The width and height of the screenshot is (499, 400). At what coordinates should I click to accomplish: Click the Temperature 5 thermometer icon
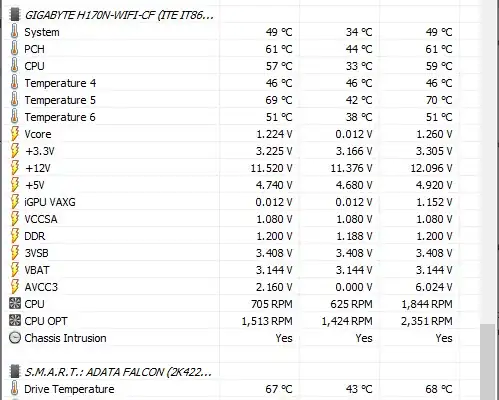14,100
